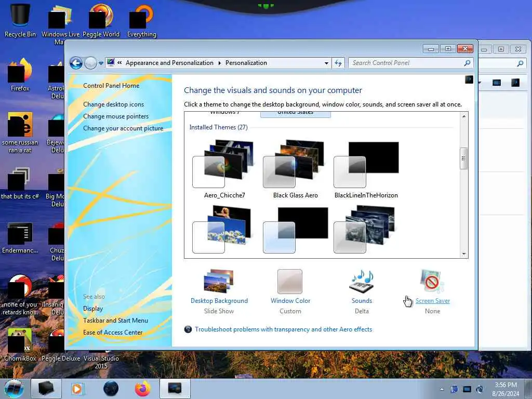
Task: Click the Window Color link
Action: pyautogui.click(x=290, y=301)
